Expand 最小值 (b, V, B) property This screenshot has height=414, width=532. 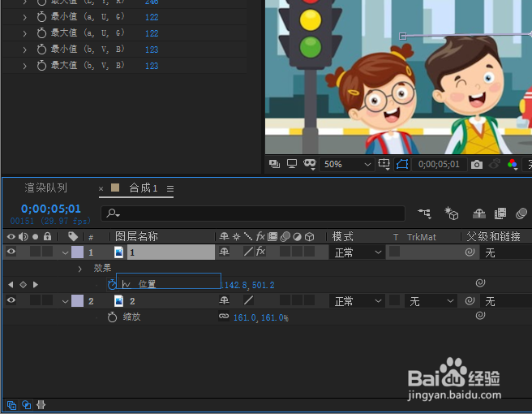click(x=25, y=50)
